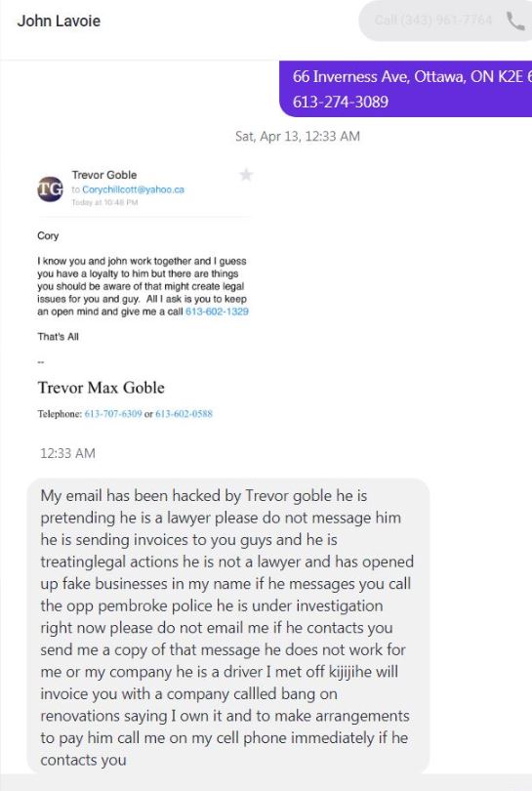This screenshot has height=791, width=532.
Task: Click Trevor Goble sender name
Action: (x=104, y=175)
